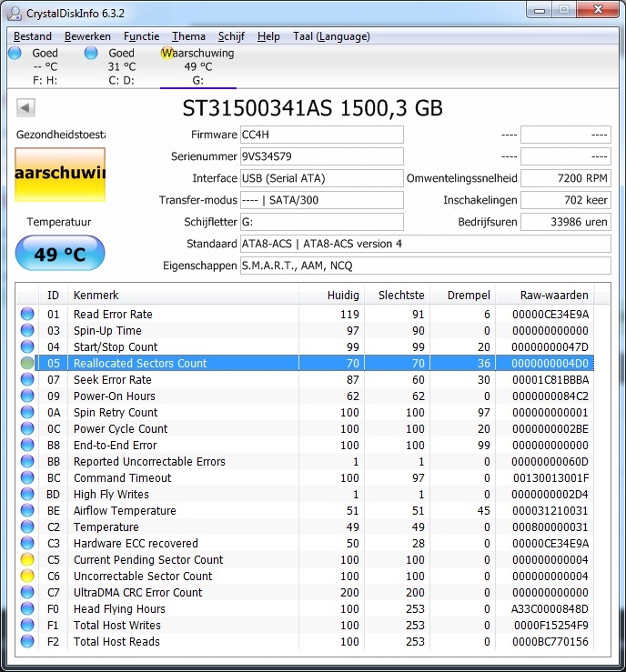Click the status icon for Reallocated Sectors Count
The height and width of the screenshot is (672, 626).
pos(27,363)
